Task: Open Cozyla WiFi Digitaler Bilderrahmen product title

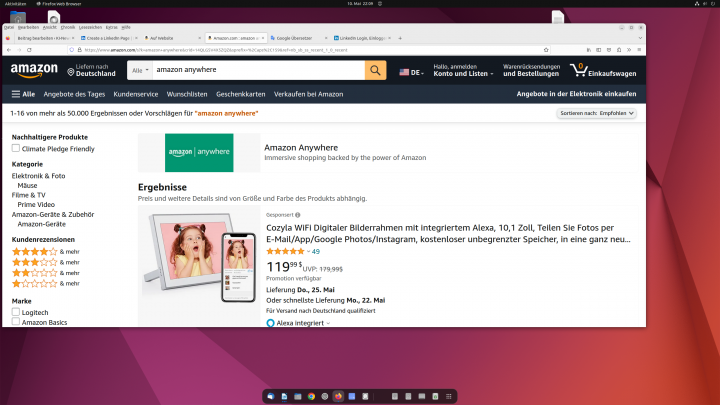Action: 448,233
